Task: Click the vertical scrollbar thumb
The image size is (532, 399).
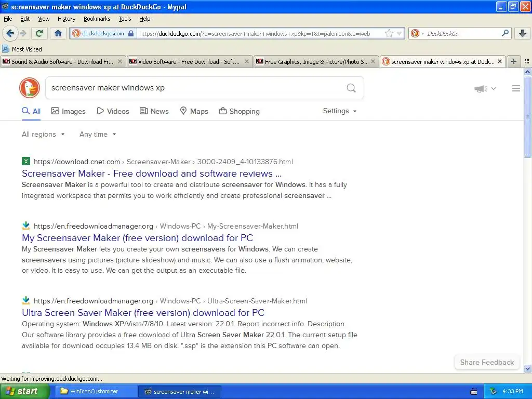Action: click(527, 117)
